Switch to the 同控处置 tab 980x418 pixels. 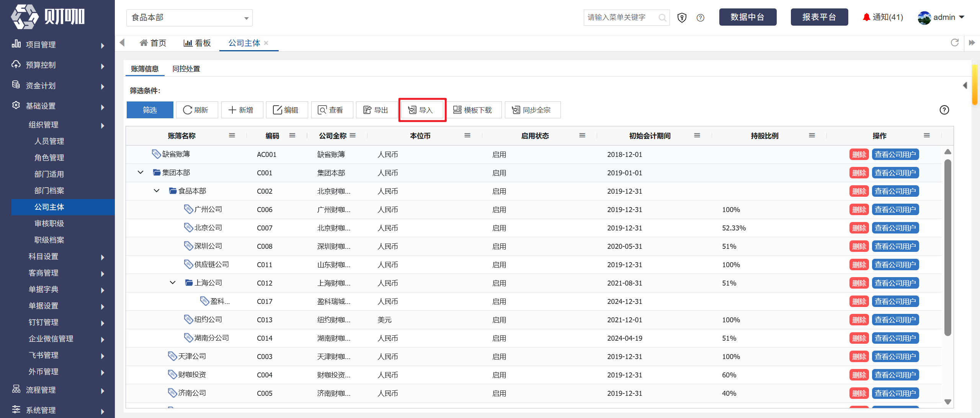pos(186,69)
